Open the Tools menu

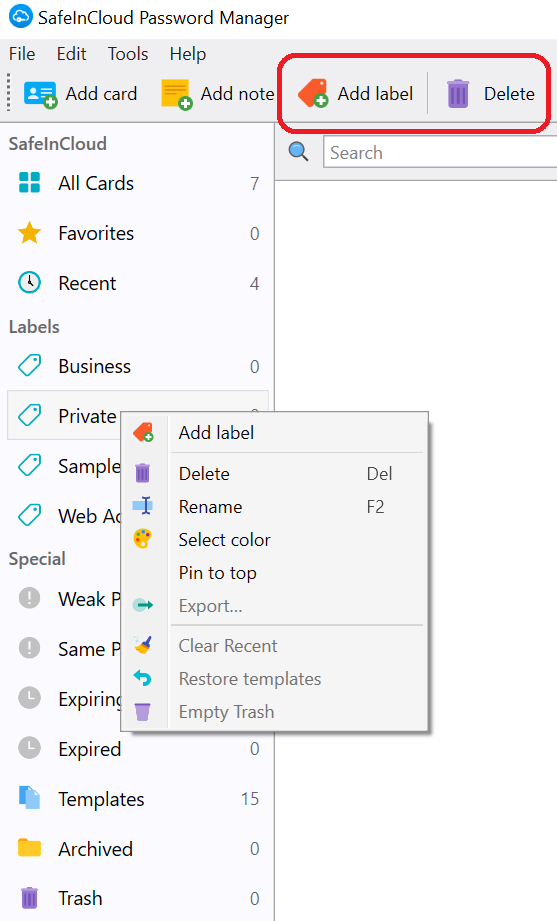[x=127, y=54]
